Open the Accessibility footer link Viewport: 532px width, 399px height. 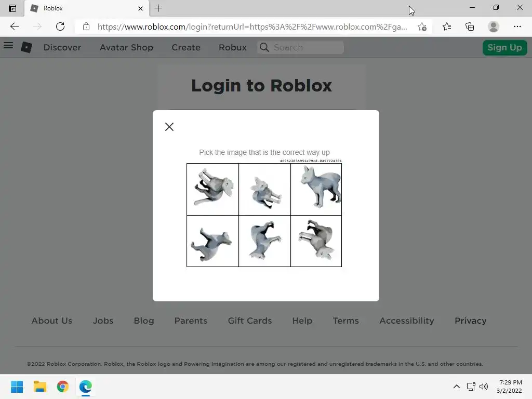tap(406, 321)
